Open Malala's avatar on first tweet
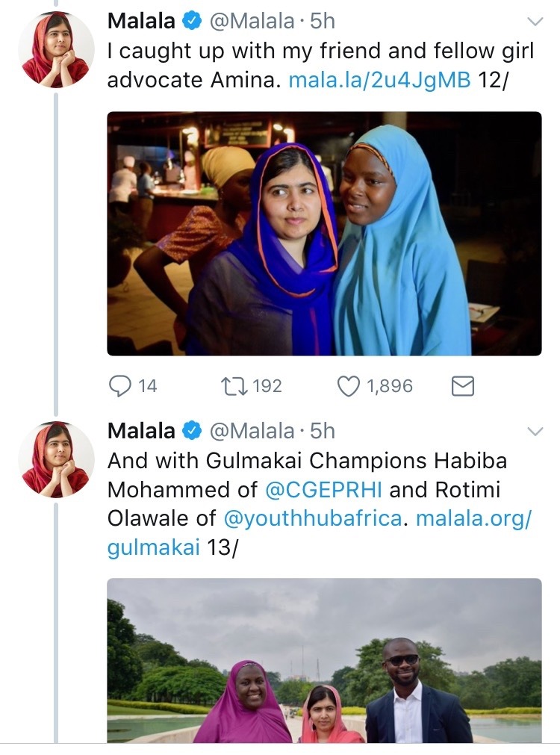 point(56,49)
